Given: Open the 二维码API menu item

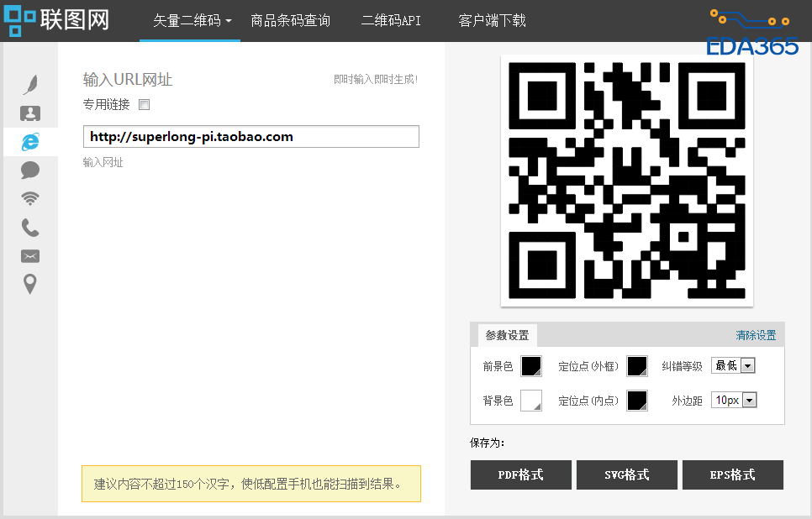Looking at the screenshot, I should point(391,21).
